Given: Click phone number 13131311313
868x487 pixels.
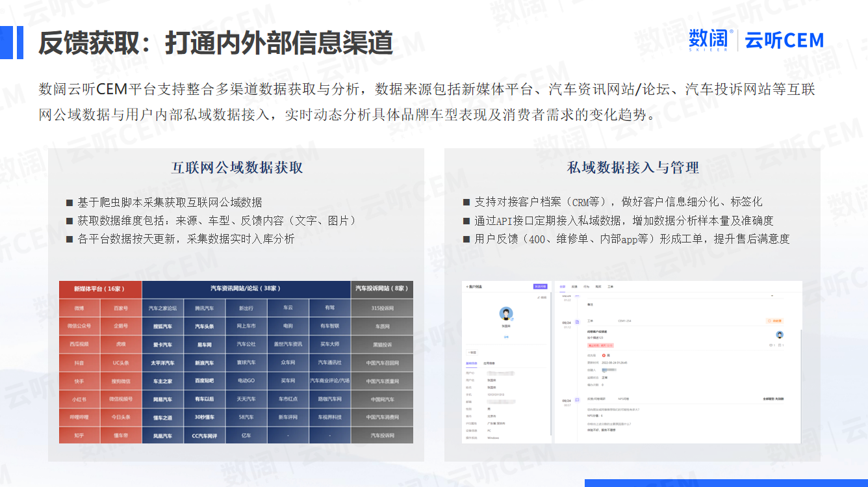Looking at the screenshot, I should (496, 395).
